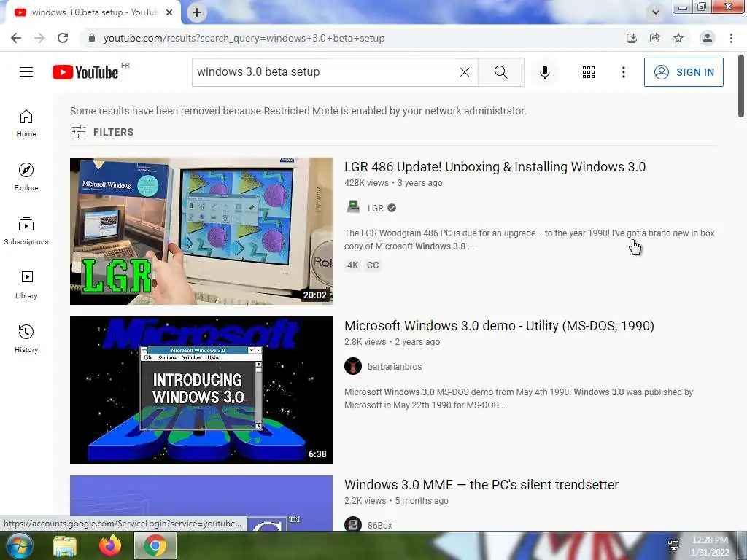Go to Home in the sidebar
The height and width of the screenshot is (560, 747).
pyautogui.click(x=26, y=123)
